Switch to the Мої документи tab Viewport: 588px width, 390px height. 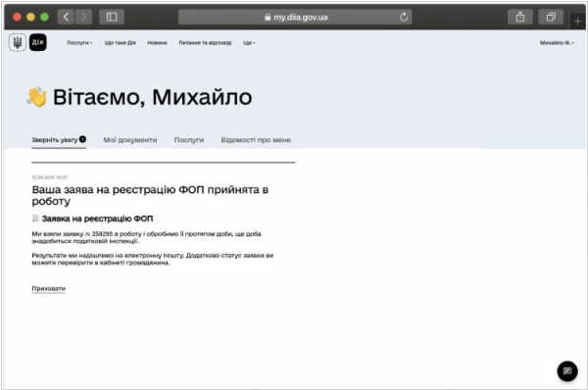point(130,140)
